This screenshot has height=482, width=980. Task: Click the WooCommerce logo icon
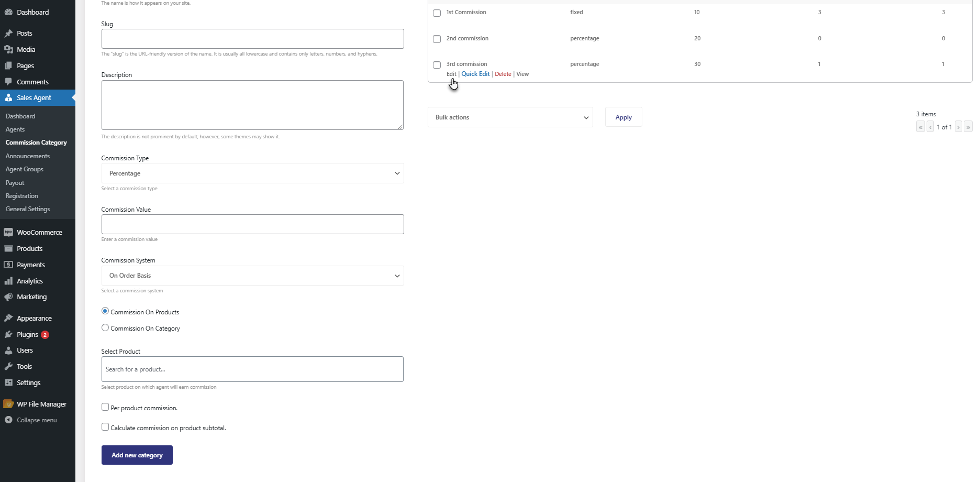coord(8,233)
